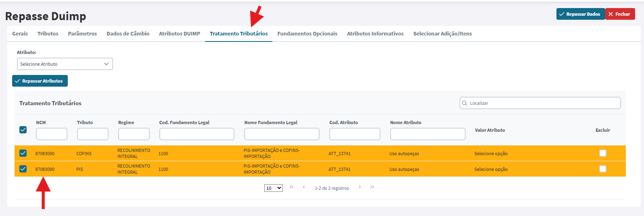Click the Nome Atributo filter input

tap(428, 134)
